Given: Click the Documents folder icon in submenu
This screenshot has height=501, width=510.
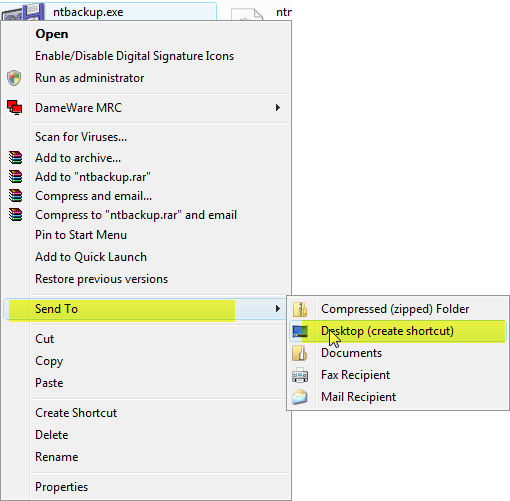Looking at the screenshot, I should [x=300, y=353].
